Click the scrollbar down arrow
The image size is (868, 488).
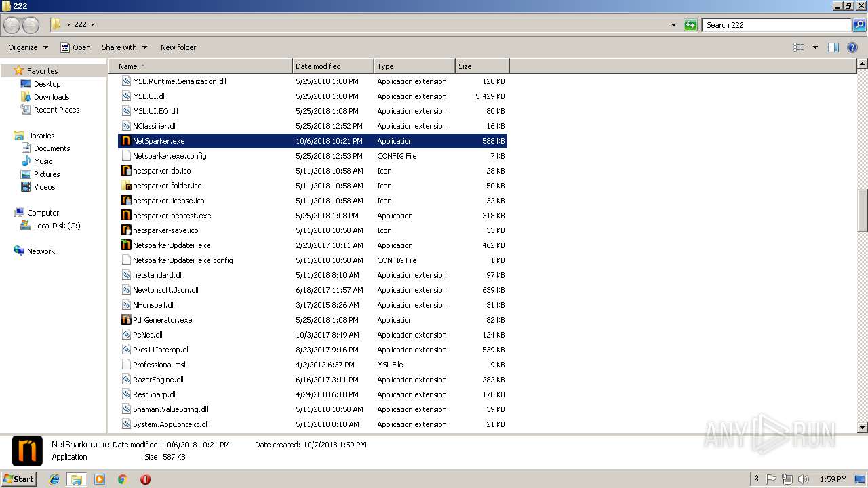(863, 428)
